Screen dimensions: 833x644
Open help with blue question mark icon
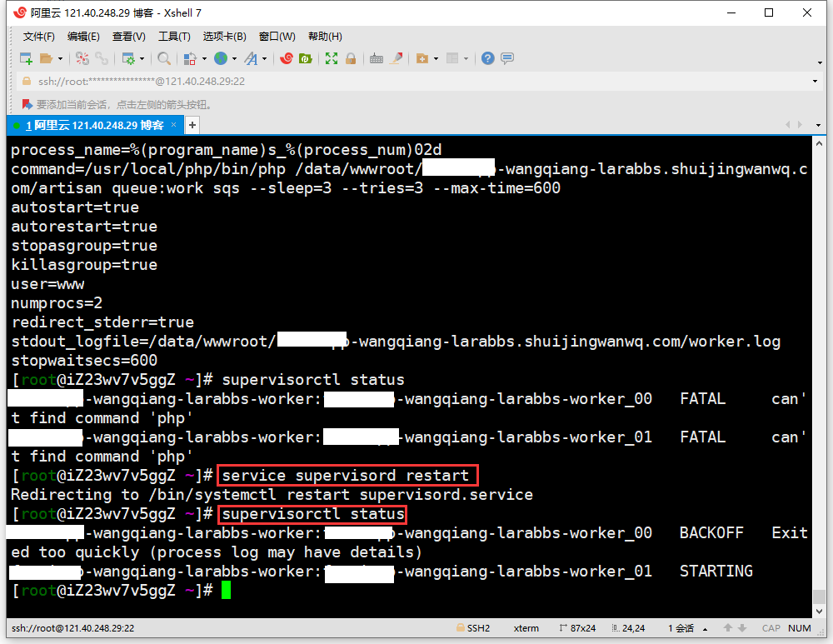[x=488, y=58]
